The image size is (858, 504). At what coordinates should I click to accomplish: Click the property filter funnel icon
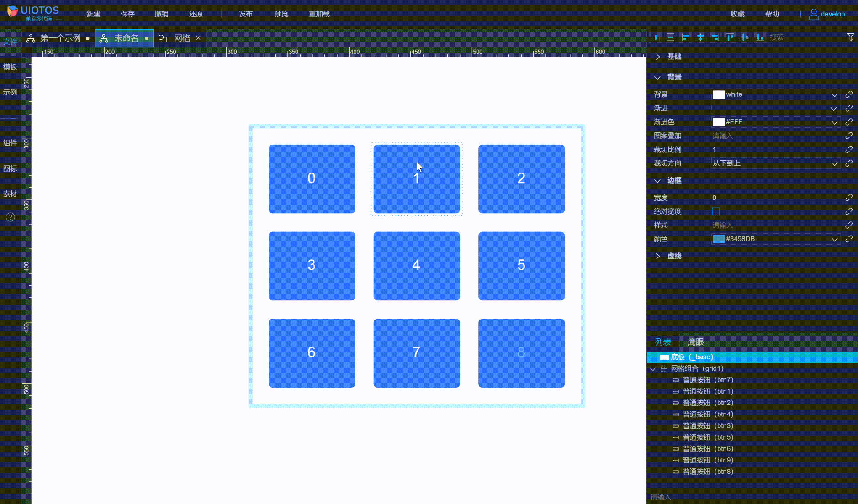[850, 37]
